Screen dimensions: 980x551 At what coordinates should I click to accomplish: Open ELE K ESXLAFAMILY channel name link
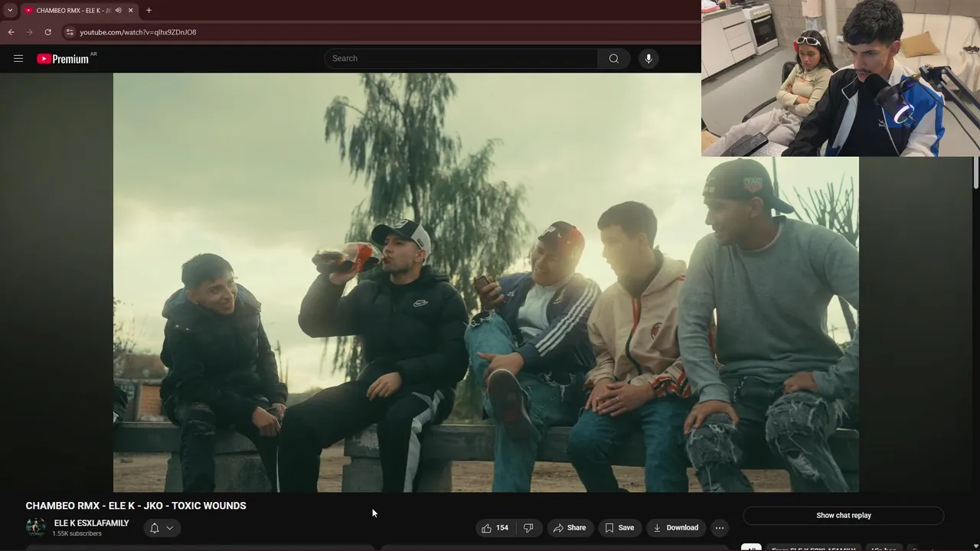91,523
